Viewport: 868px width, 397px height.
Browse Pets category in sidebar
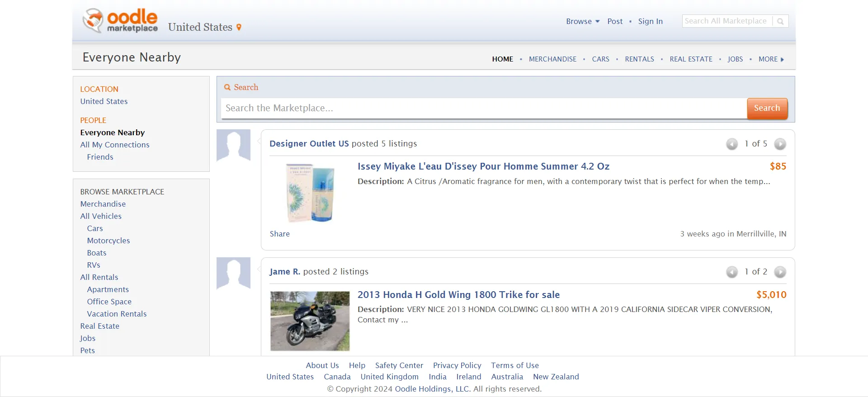88,351
